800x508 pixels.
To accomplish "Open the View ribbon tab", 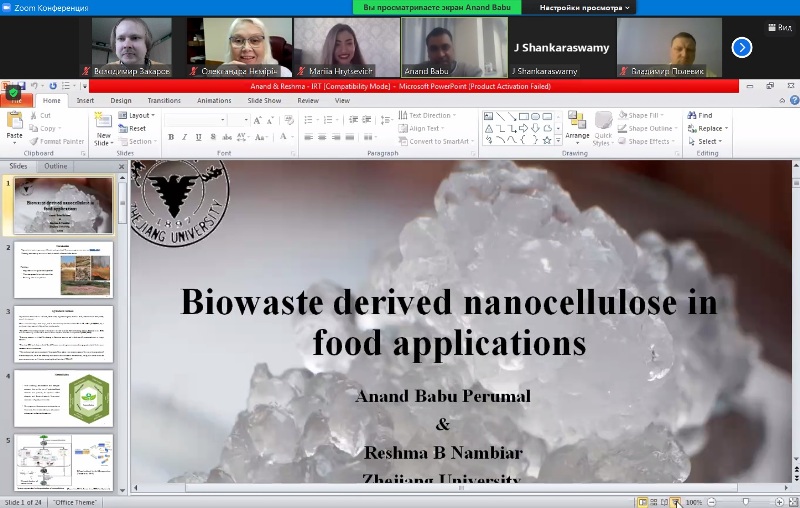I will click(342, 100).
